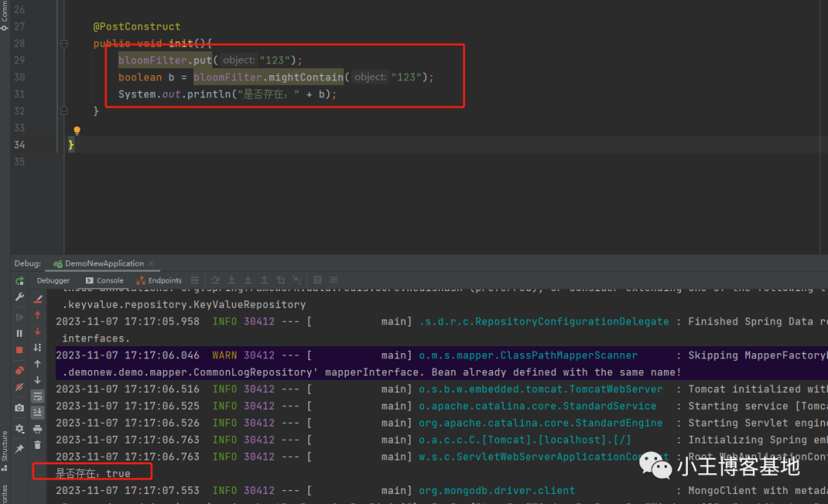The image size is (828, 504).
Task: Close the DemoNewApplication debug tab
Action: pos(151,263)
